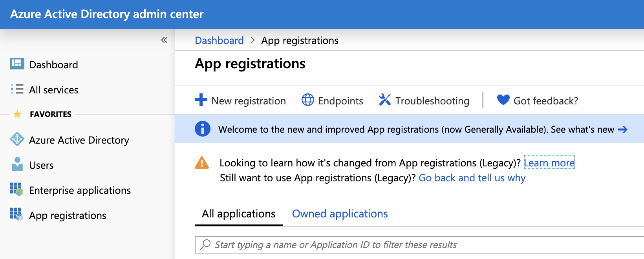Image resolution: width=644 pixels, height=259 pixels.
Task: Open Enterprise applications from favorites
Action: pos(80,190)
